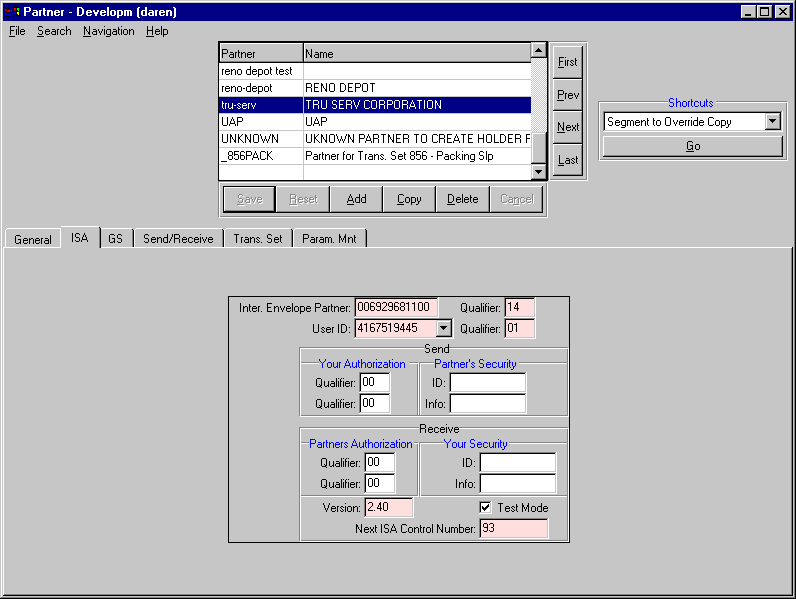Click the Next ISA Control Number field

point(513,528)
